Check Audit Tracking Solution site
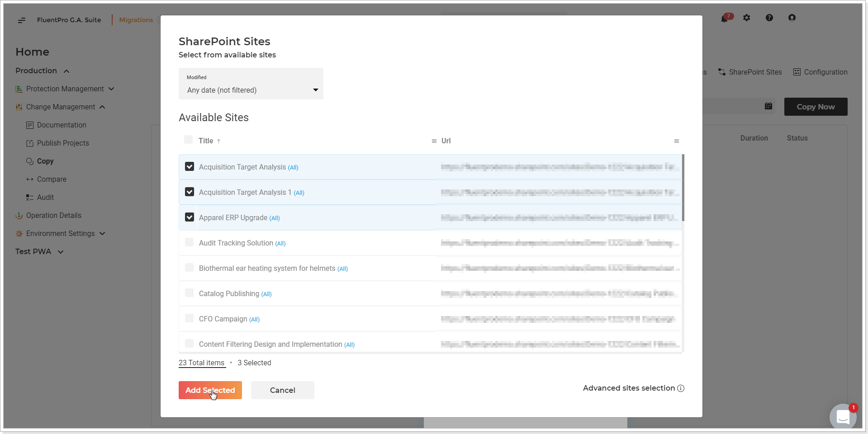Screen dimensions: 868x434 (190, 242)
